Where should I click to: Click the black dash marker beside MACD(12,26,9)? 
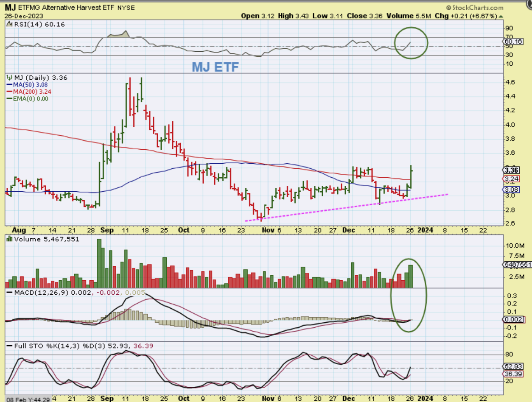9,293
